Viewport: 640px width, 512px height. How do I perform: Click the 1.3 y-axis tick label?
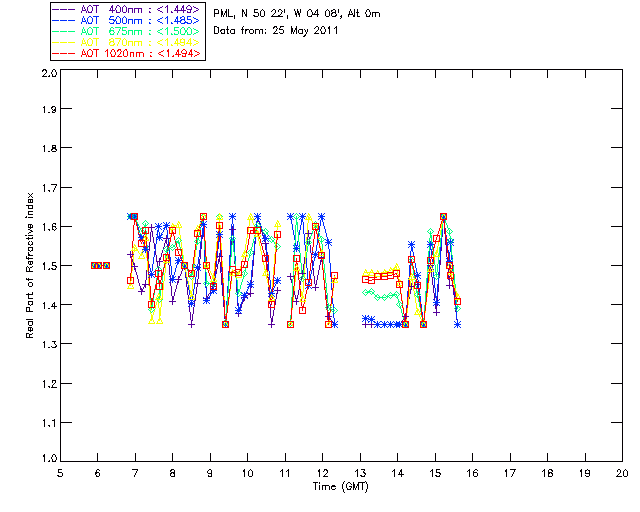coord(49,344)
